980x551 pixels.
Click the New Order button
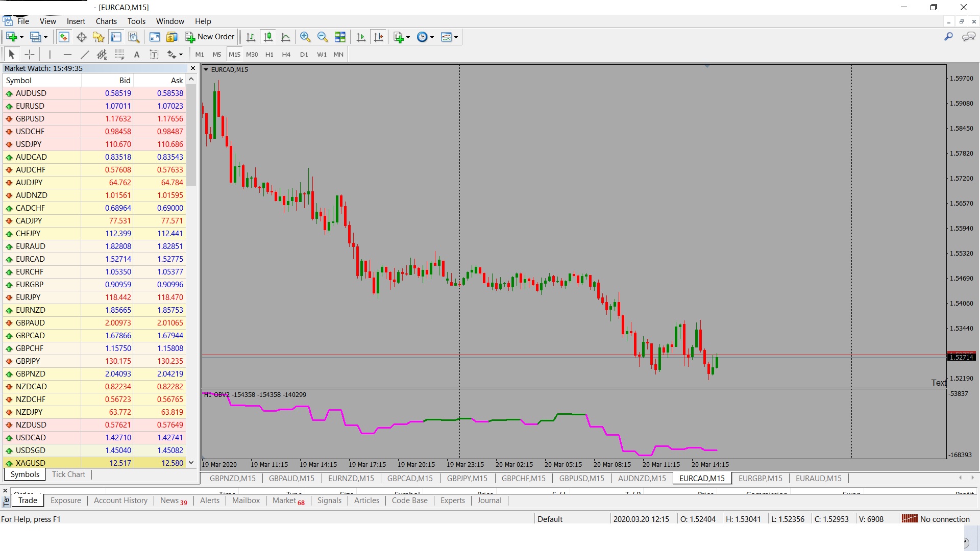tap(210, 37)
